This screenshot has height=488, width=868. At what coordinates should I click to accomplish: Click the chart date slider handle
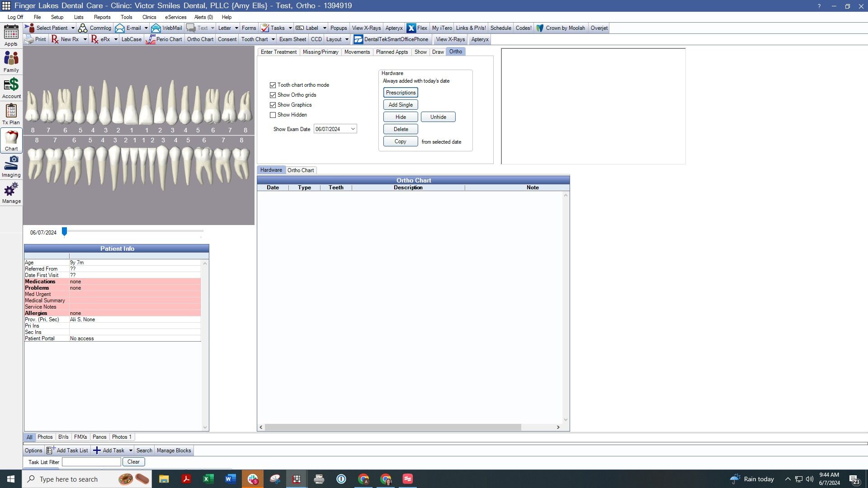(64, 231)
